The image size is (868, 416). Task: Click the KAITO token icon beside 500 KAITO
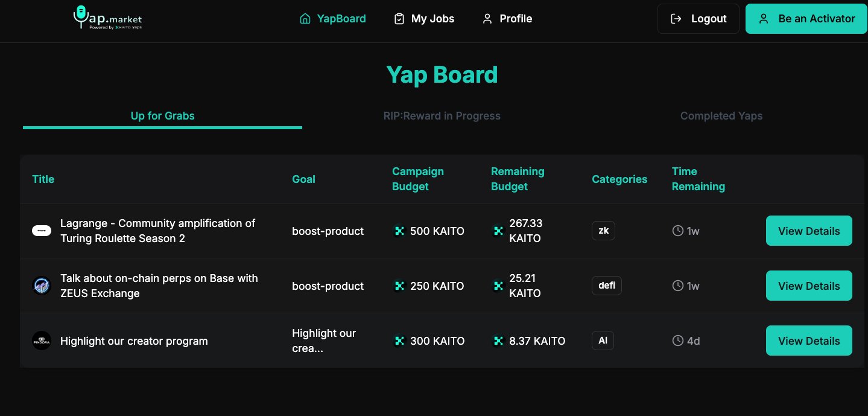[x=399, y=231]
